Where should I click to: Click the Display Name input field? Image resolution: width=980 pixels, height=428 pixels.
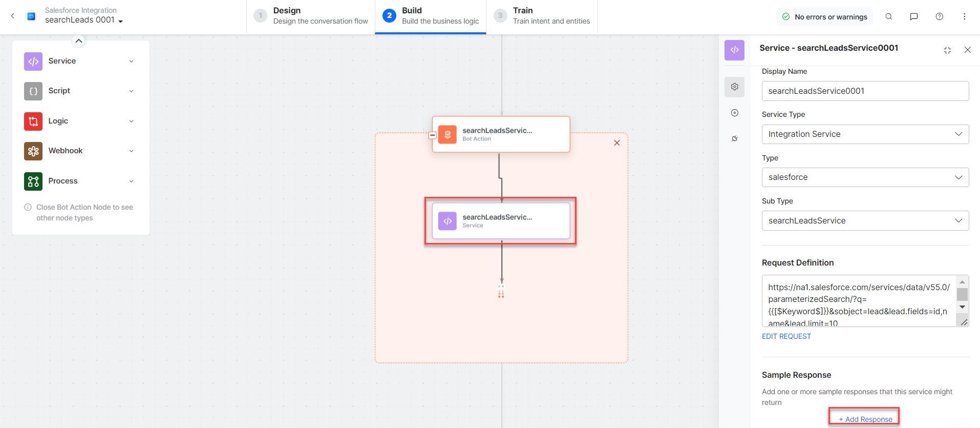[x=865, y=91]
